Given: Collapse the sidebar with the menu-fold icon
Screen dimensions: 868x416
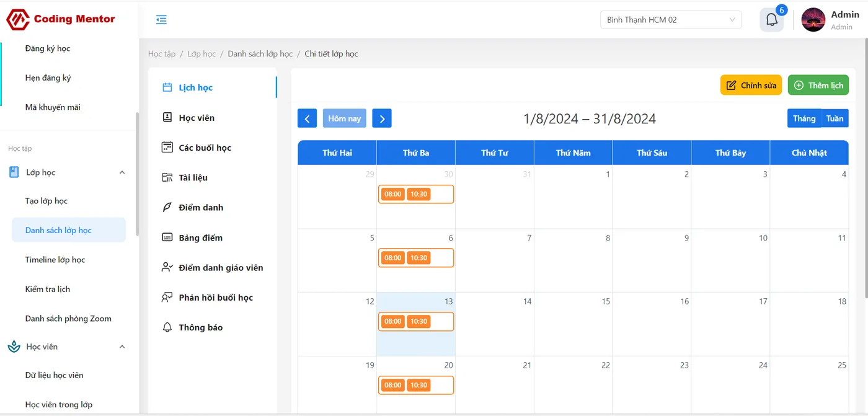Looking at the screenshot, I should 161,20.
